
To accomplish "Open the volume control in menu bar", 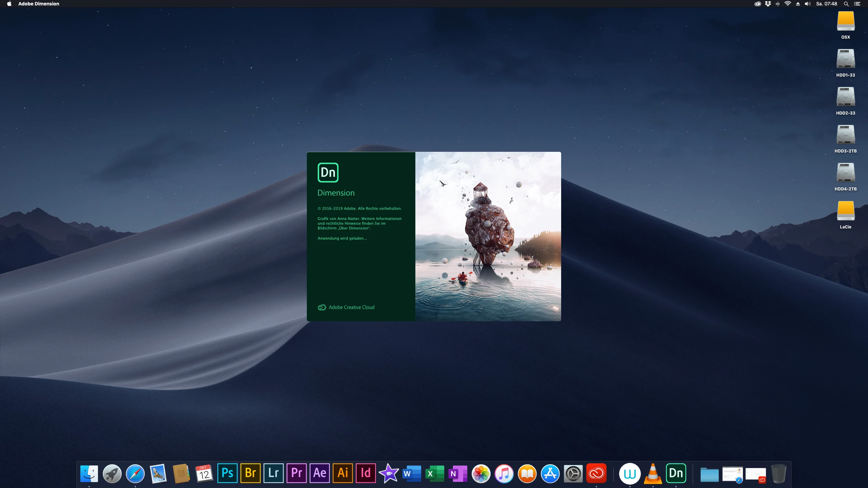I will pos(807,4).
